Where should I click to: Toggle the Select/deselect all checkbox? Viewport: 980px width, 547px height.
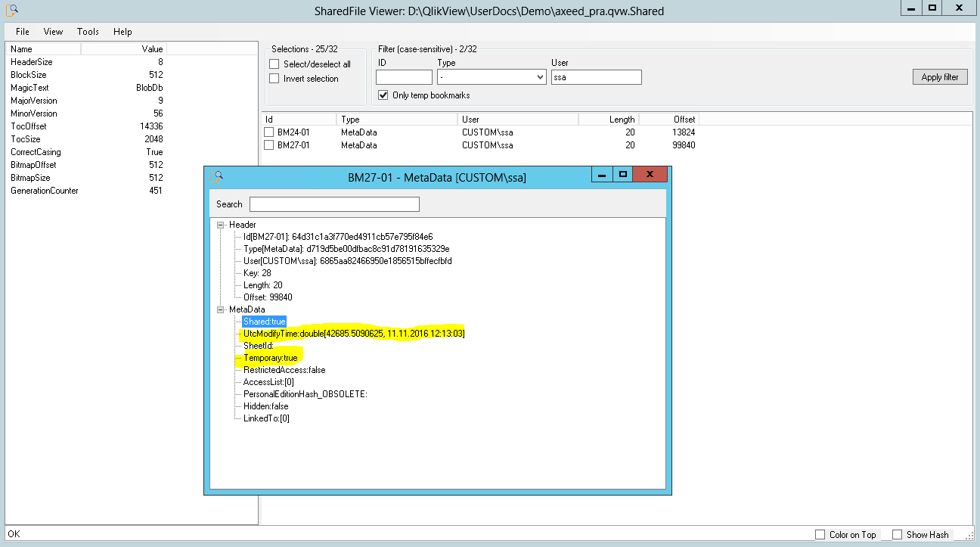pyautogui.click(x=274, y=64)
